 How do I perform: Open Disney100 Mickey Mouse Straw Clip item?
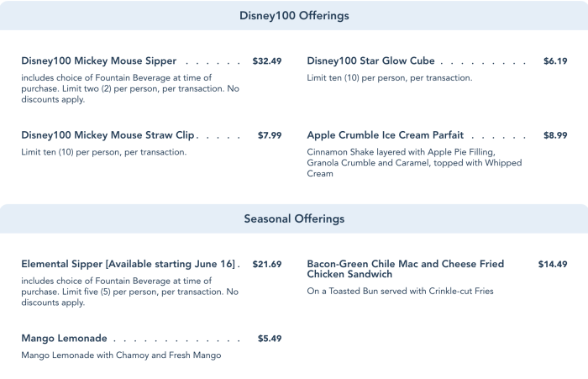click(x=108, y=135)
